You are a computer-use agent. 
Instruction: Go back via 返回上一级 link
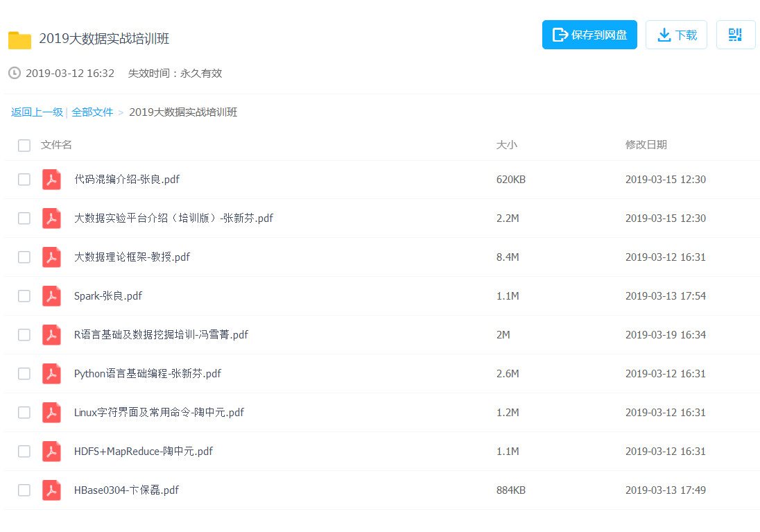coord(37,112)
